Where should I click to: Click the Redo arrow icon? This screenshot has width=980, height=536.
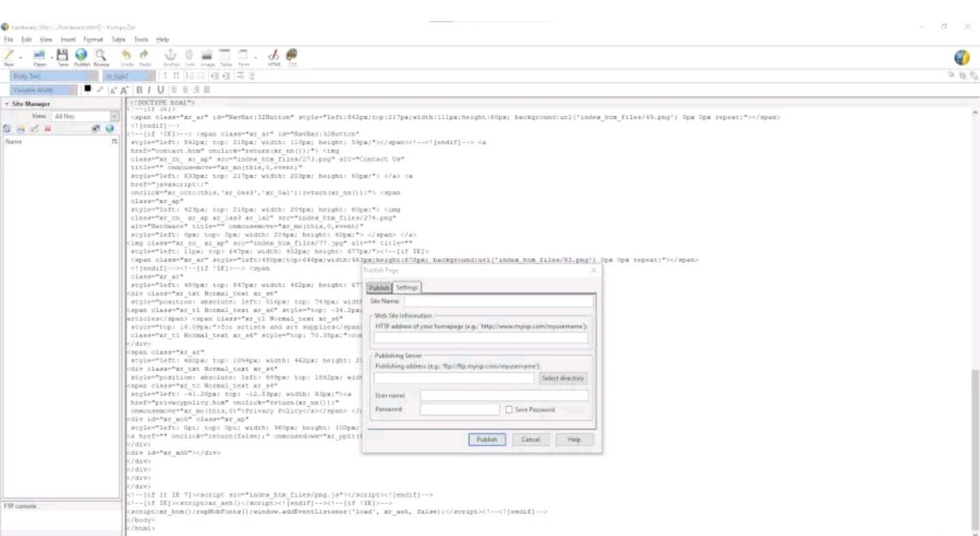[144, 55]
